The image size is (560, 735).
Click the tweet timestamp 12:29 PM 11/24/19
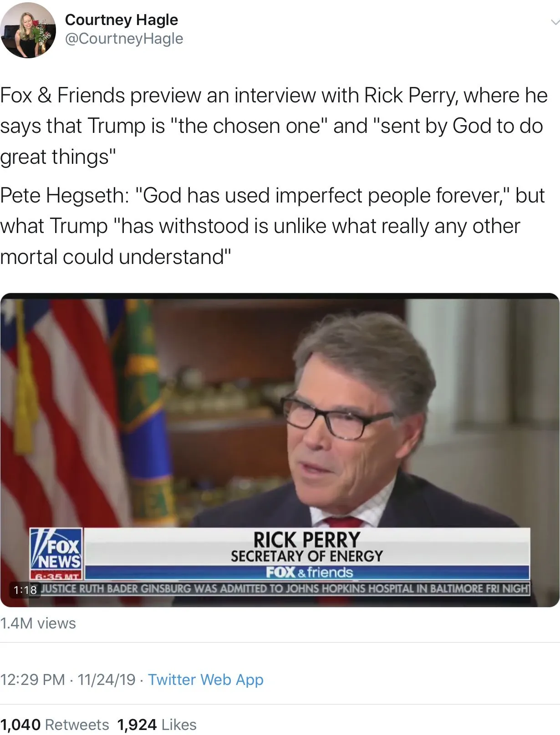[x=68, y=679]
